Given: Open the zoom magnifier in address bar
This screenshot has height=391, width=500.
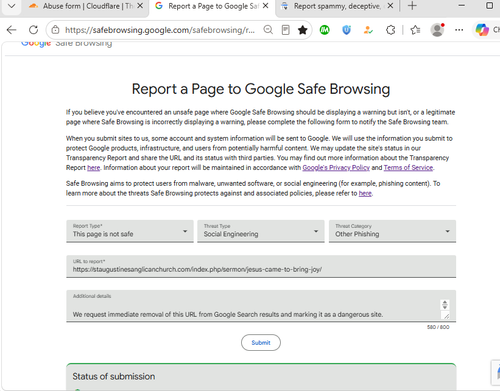Looking at the screenshot, I should 268,30.
